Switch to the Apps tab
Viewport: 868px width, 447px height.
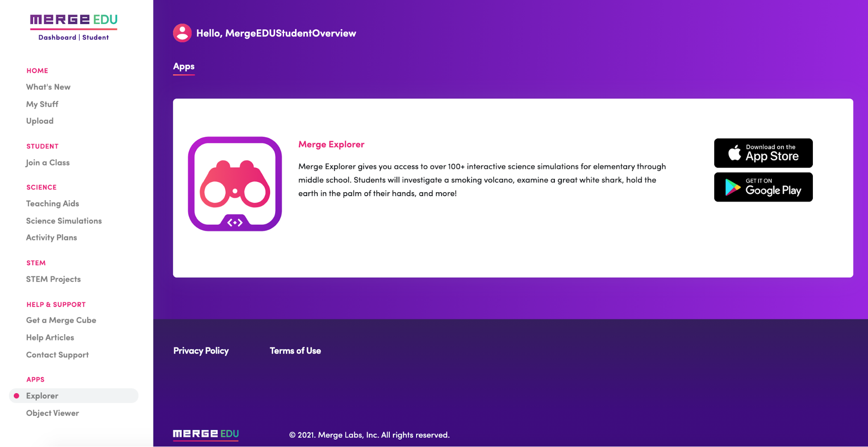[184, 66]
